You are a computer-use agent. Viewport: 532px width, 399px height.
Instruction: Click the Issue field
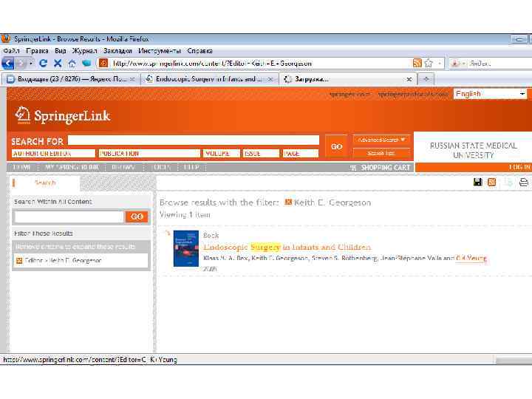pos(261,154)
